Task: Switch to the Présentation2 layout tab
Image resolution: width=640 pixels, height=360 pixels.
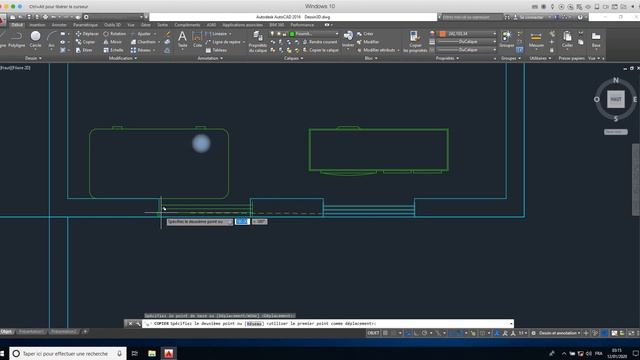Action: (64, 332)
